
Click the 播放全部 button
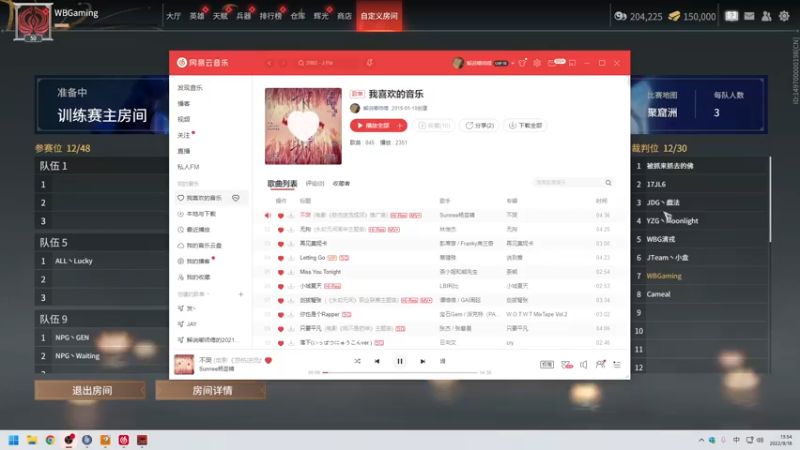pos(372,126)
